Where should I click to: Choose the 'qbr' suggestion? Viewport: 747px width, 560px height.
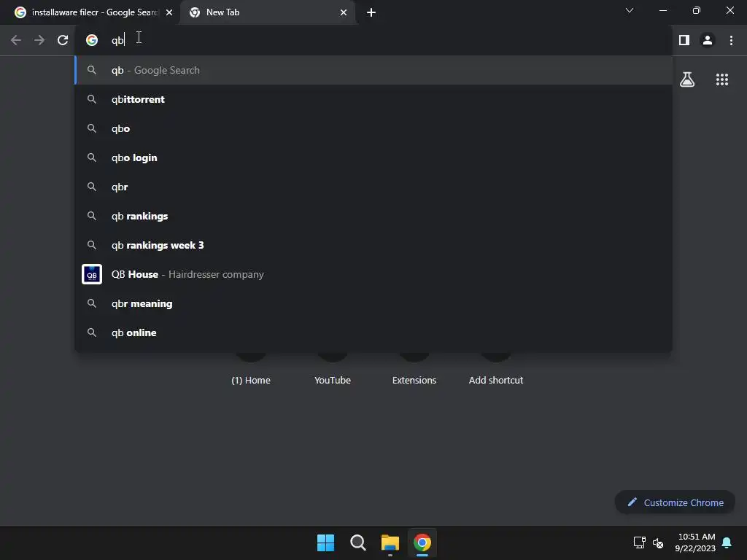[373, 187]
